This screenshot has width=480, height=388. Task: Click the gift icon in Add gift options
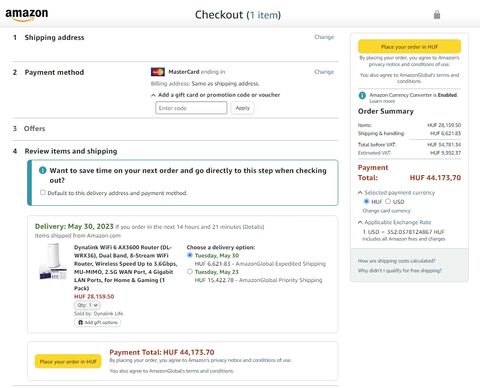[x=80, y=322]
